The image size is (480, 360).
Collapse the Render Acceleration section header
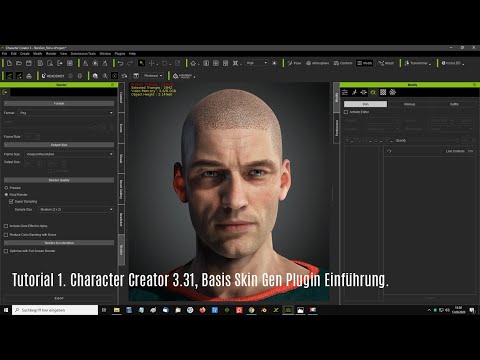59,243
